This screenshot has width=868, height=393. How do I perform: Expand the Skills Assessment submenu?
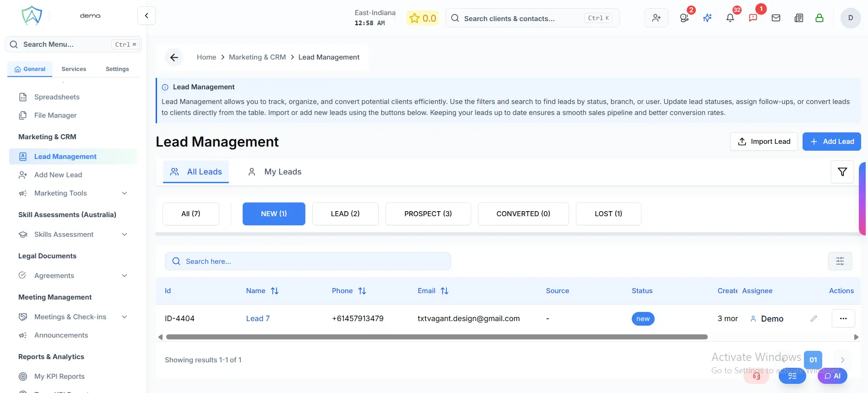124,235
